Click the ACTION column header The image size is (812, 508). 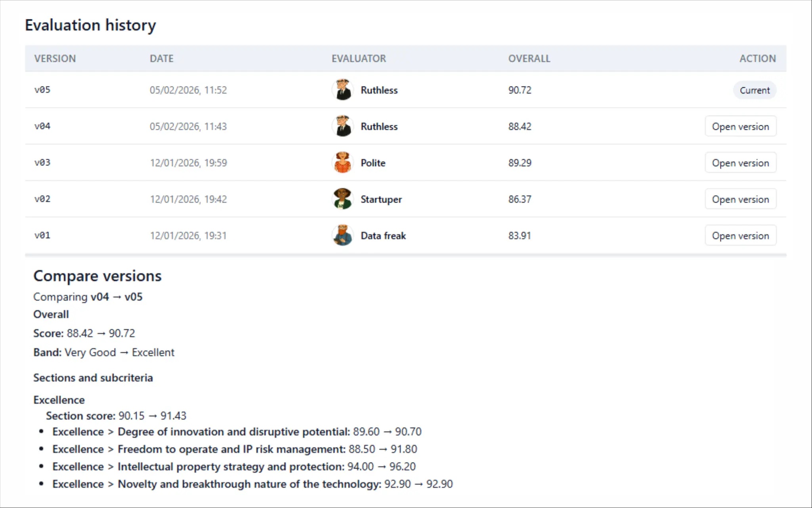(757, 58)
